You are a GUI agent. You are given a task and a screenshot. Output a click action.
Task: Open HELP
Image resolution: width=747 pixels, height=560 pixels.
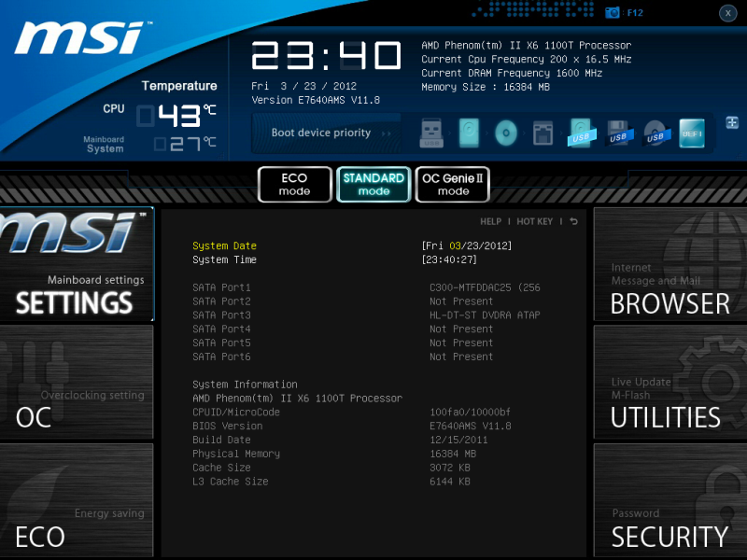[491, 221]
